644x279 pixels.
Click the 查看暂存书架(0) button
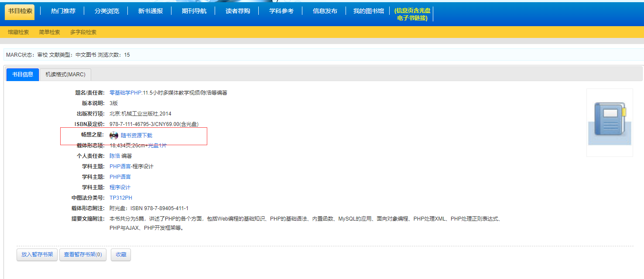83,255
